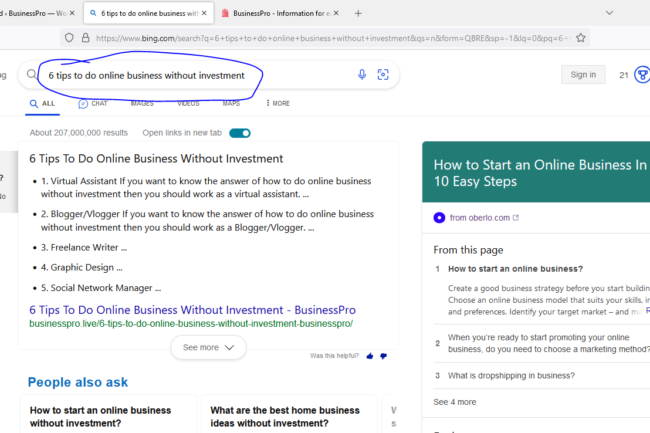Click thumbs up on 'Was this helpful?'
Image resolution: width=650 pixels, height=433 pixels.
pos(370,356)
